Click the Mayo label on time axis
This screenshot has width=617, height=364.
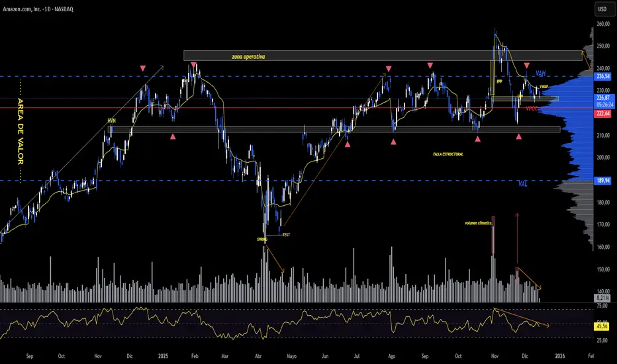[291, 356]
